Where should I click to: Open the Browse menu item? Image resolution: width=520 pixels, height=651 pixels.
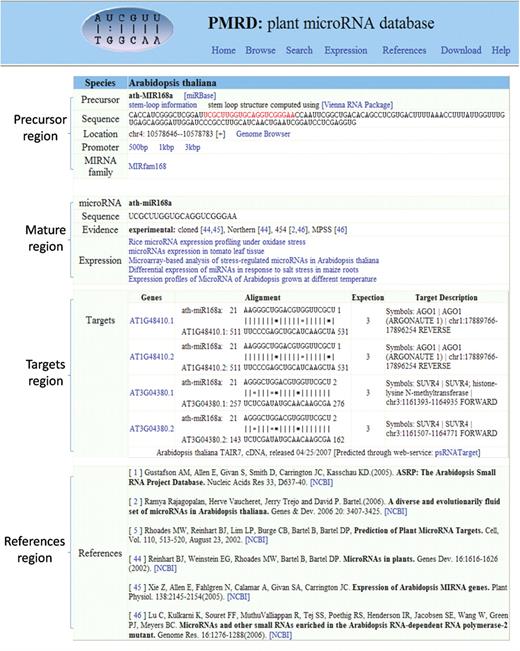click(260, 50)
